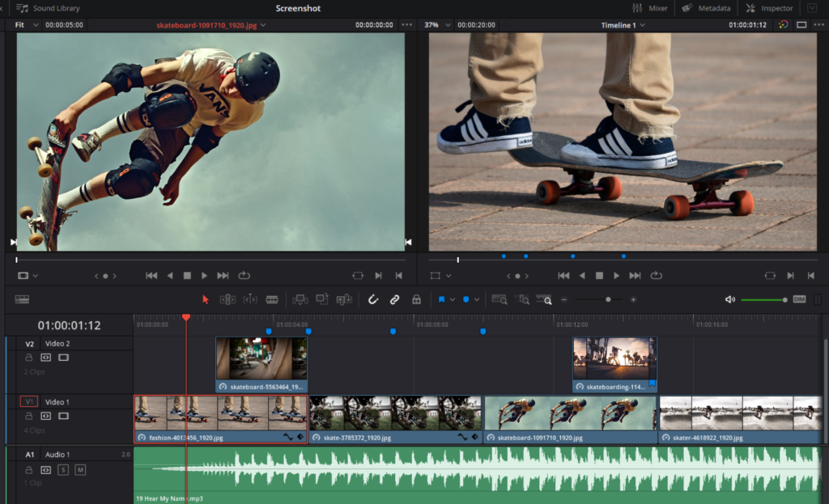Viewport: 829px width, 504px height.
Task: Open the 37% zoom dropdown in timeline viewer
Action: pos(436,25)
